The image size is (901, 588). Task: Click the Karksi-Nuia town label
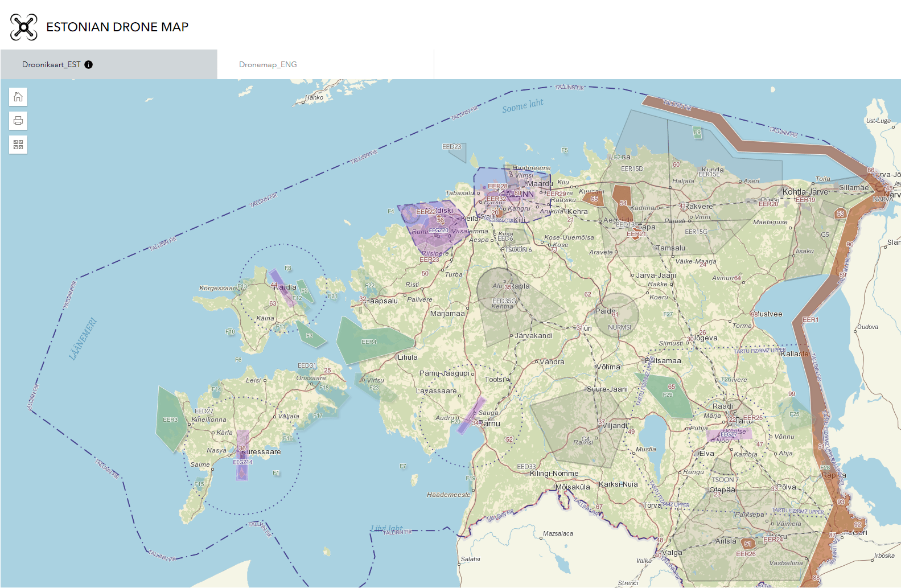tap(618, 484)
